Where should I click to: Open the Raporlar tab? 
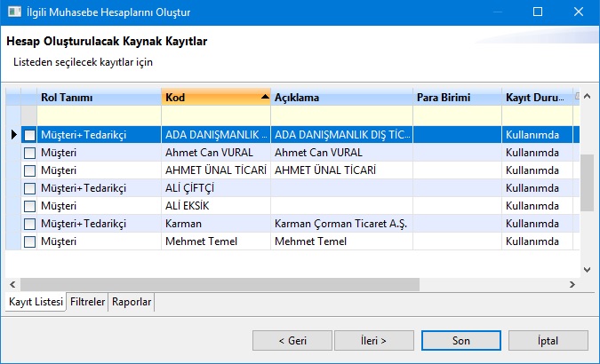132,303
